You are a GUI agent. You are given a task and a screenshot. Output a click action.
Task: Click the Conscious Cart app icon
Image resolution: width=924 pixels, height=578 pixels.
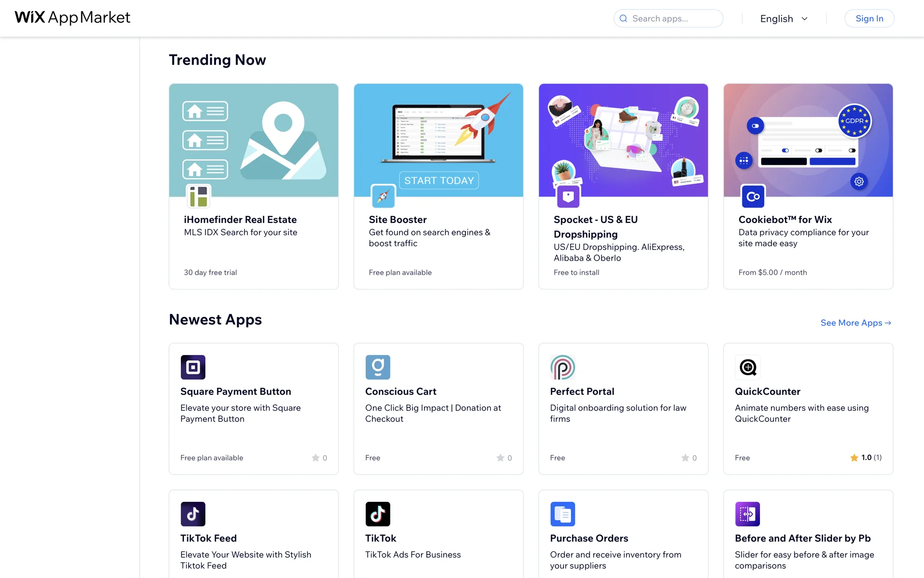tap(377, 367)
